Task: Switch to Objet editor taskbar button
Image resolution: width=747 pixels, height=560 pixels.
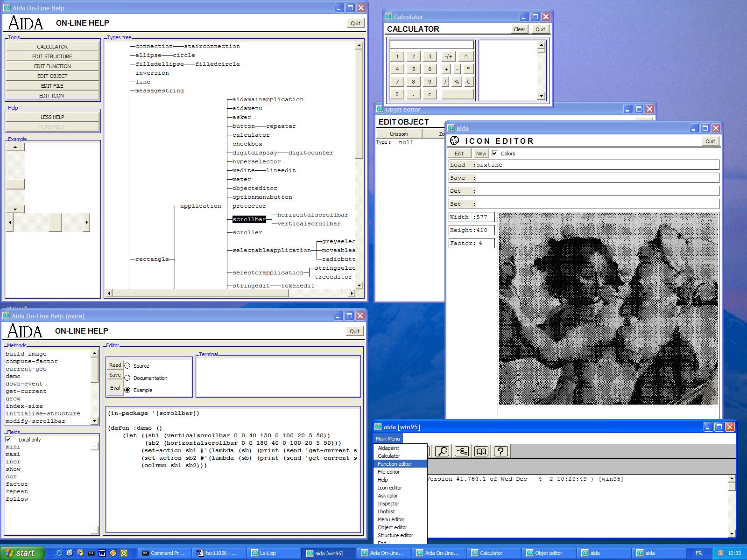Action: pos(550,553)
